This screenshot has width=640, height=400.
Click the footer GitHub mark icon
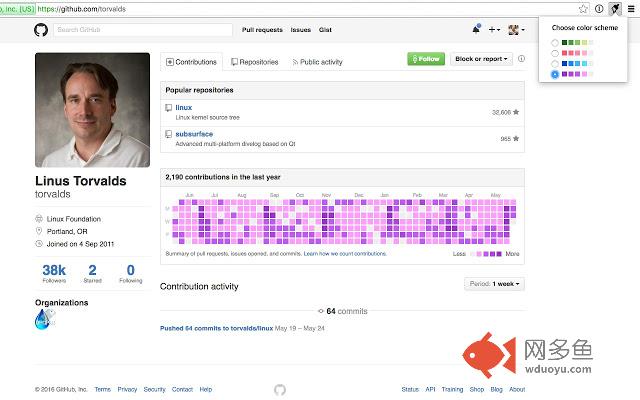(280, 390)
